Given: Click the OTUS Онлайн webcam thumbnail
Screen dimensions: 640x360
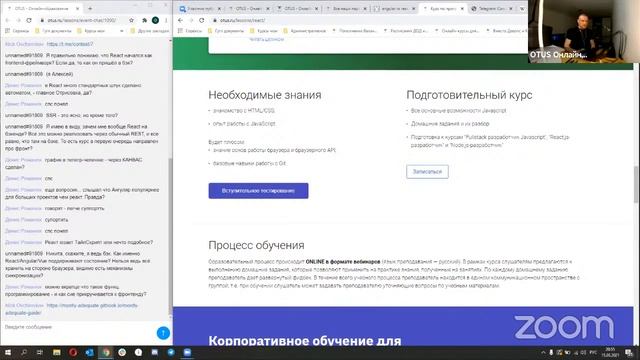Looking at the screenshot, I should [584, 31].
